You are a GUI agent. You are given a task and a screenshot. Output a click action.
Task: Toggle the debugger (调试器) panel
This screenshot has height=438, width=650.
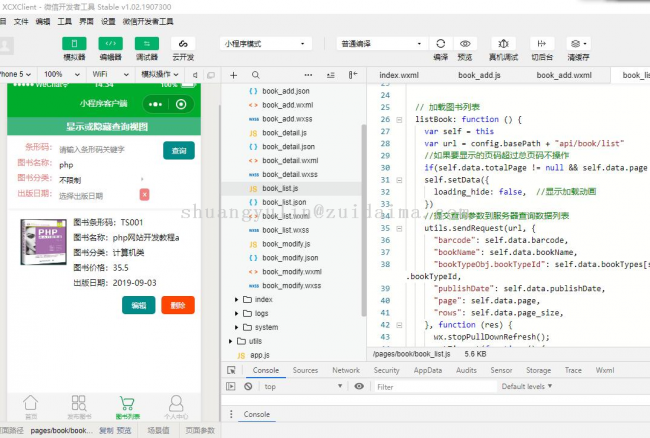pos(147,44)
